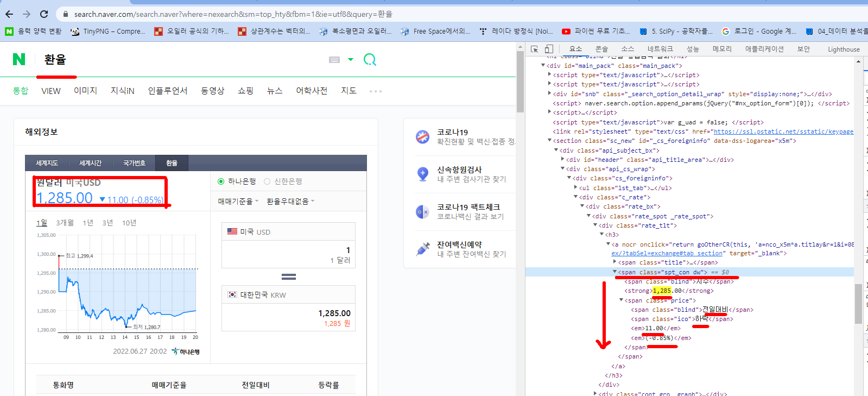This screenshot has height=396, width=868.
Task: Switch to the 이미지 search tab
Action: [x=85, y=91]
